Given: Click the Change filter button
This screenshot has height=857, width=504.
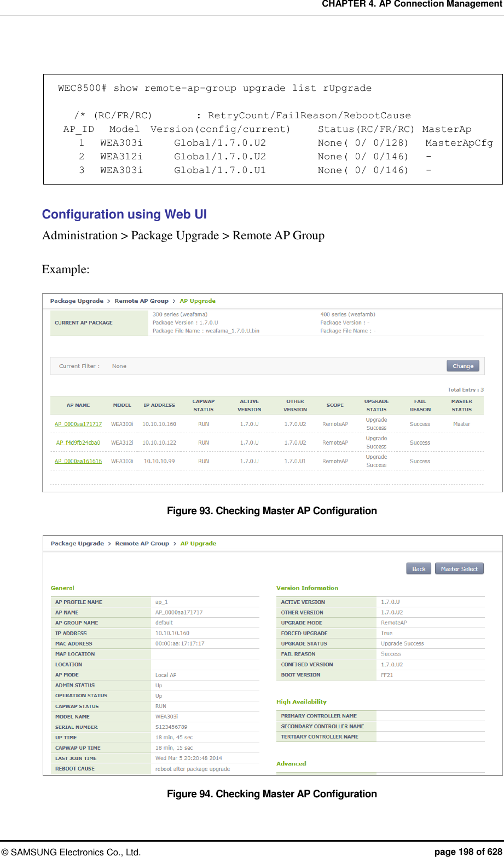Looking at the screenshot, I should point(463,366).
